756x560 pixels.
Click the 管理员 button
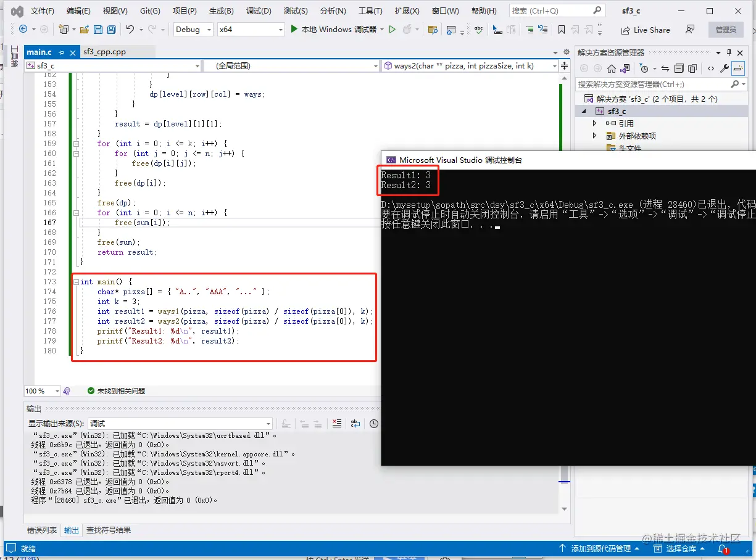tap(726, 30)
